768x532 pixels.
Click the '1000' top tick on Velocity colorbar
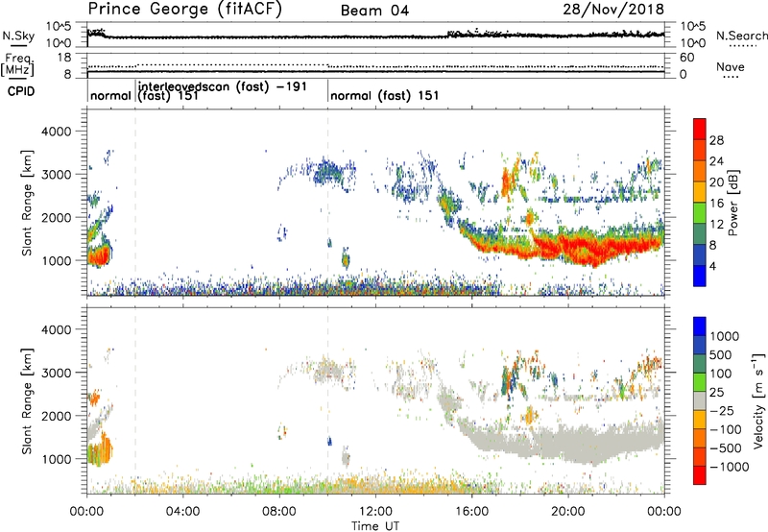click(725, 336)
